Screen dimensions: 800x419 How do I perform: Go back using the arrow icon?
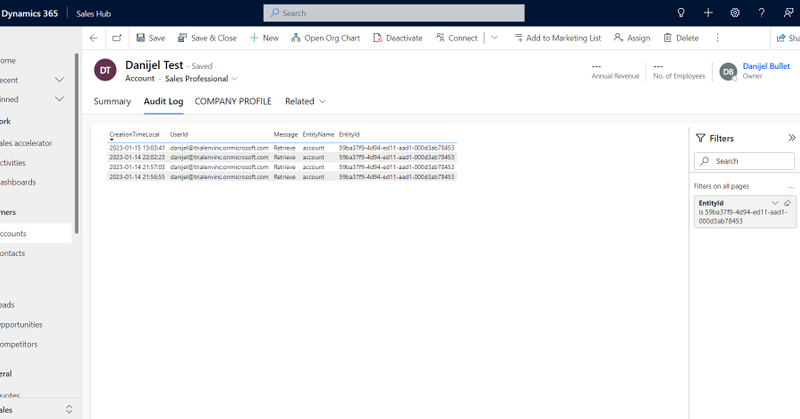pos(93,38)
